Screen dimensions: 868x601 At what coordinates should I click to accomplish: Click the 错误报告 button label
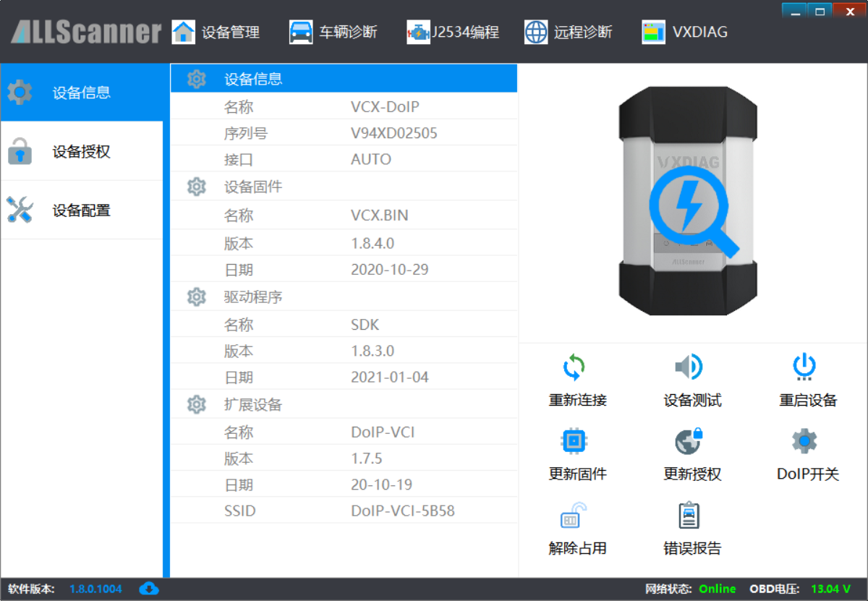coord(692,547)
